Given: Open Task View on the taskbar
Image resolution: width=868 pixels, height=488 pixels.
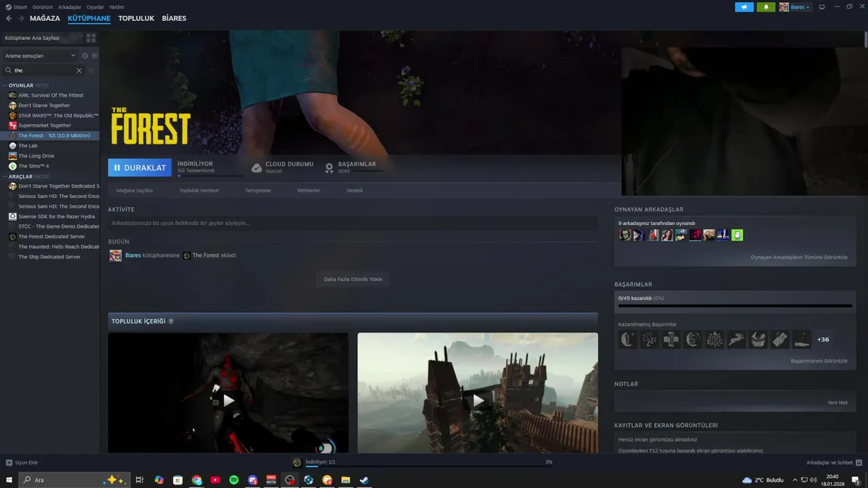Looking at the screenshot, I should (x=140, y=480).
